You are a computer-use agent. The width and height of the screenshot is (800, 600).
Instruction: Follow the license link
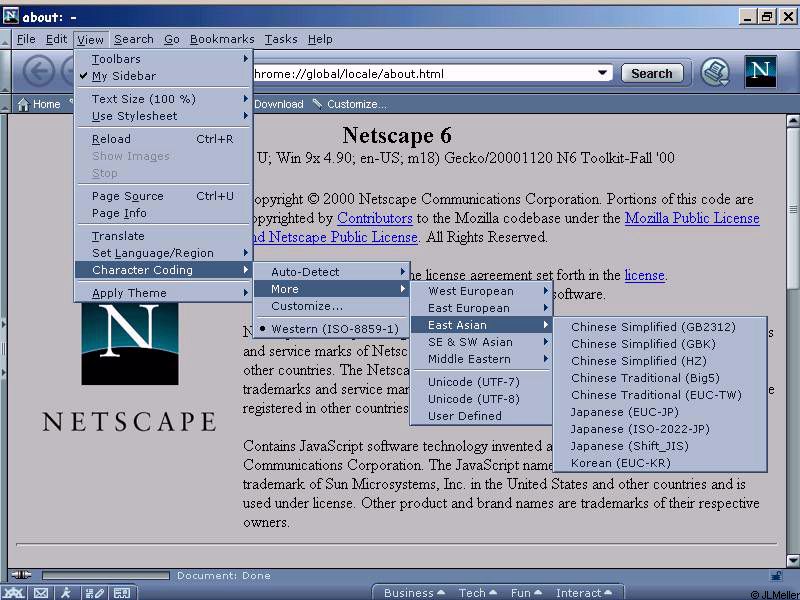[x=644, y=276]
